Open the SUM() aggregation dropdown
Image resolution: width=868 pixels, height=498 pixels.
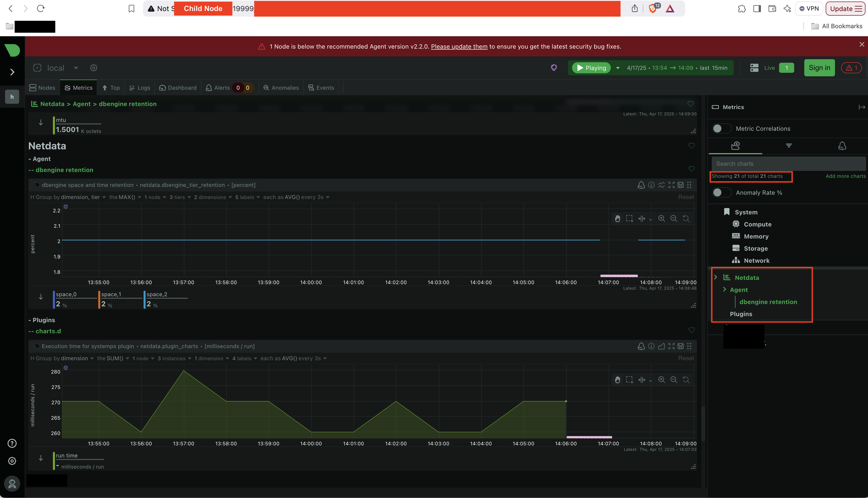(x=113, y=358)
